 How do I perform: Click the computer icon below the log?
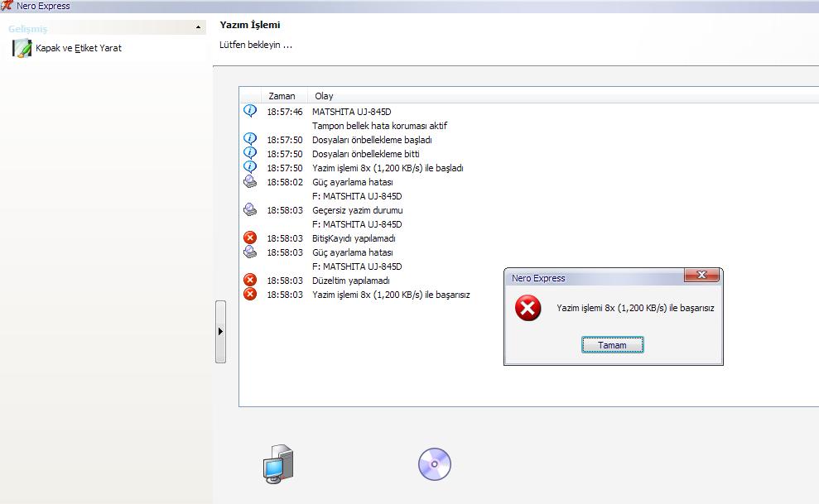[x=278, y=463]
